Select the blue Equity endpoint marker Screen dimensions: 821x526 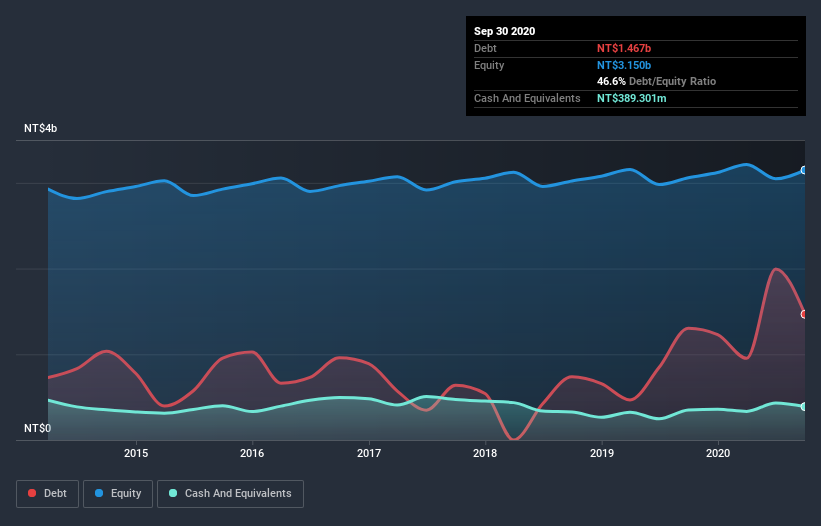(x=804, y=170)
